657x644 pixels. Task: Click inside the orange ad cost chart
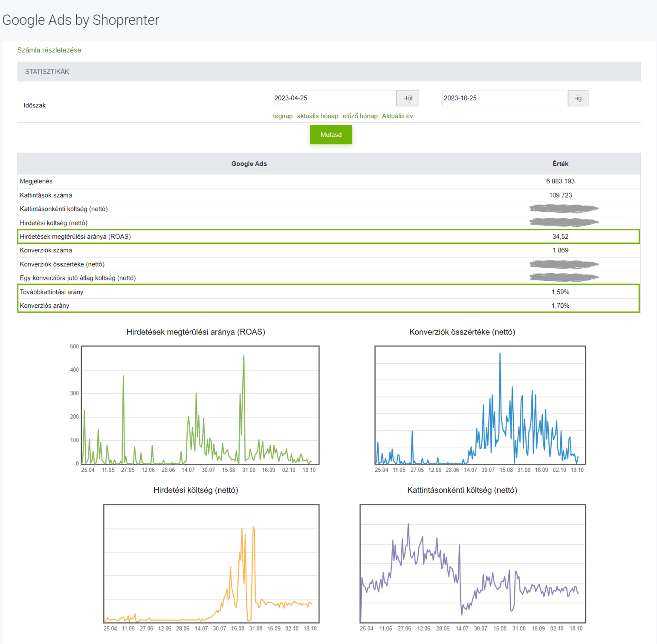pos(211,563)
